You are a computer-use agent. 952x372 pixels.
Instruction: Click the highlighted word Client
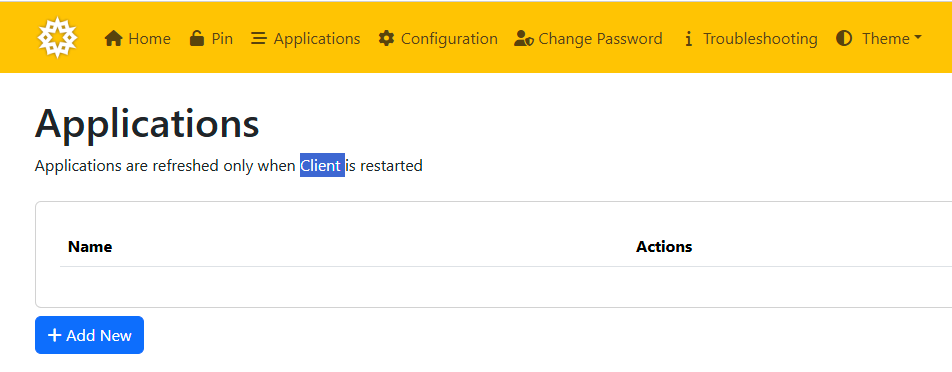pyautogui.click(x=321, y=166)
